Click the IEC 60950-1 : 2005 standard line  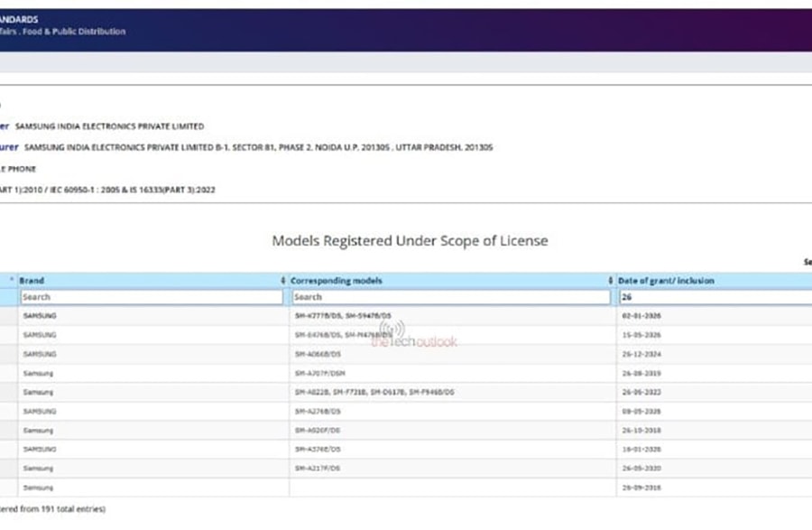(x=107, y=190)
